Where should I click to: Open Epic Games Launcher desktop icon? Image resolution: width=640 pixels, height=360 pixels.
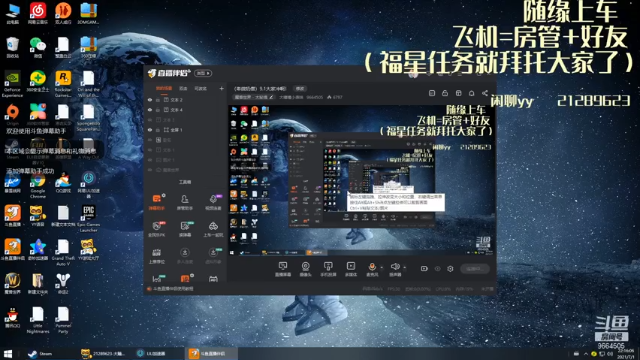pos(88,218)
